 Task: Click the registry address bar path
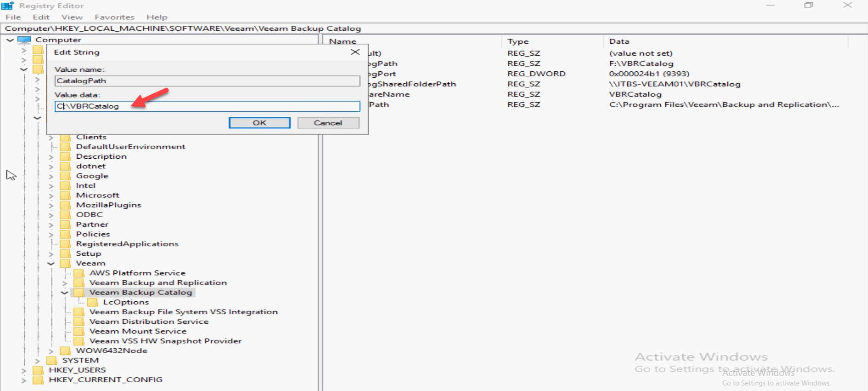183,29
